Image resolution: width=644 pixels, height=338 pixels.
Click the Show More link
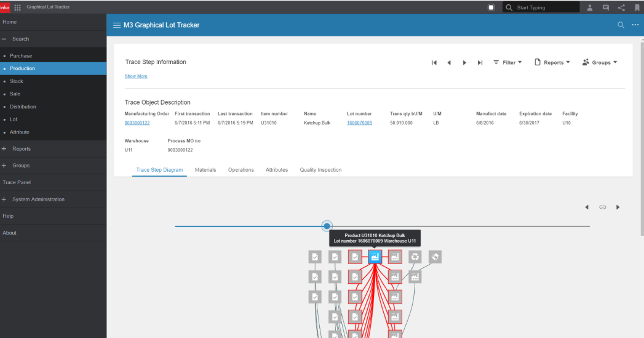click(x=136, y=76)
